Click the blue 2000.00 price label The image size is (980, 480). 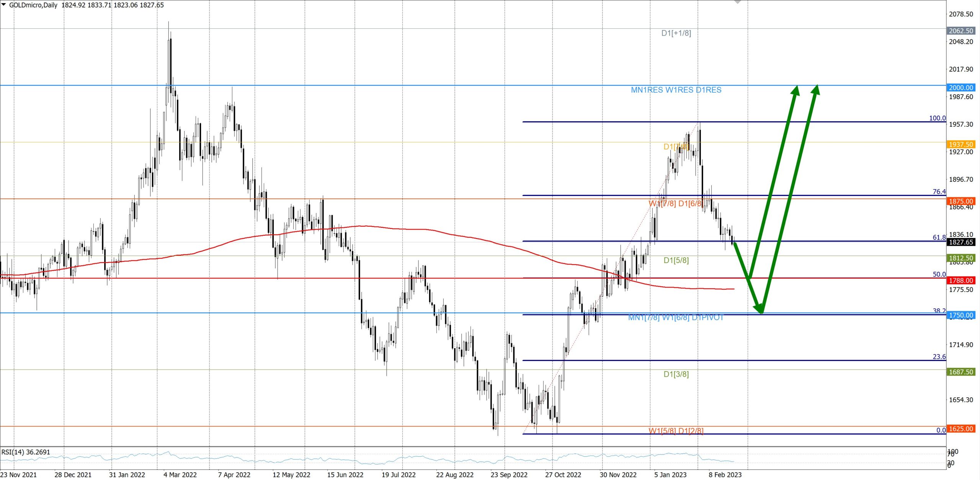(x=960, y=88)
